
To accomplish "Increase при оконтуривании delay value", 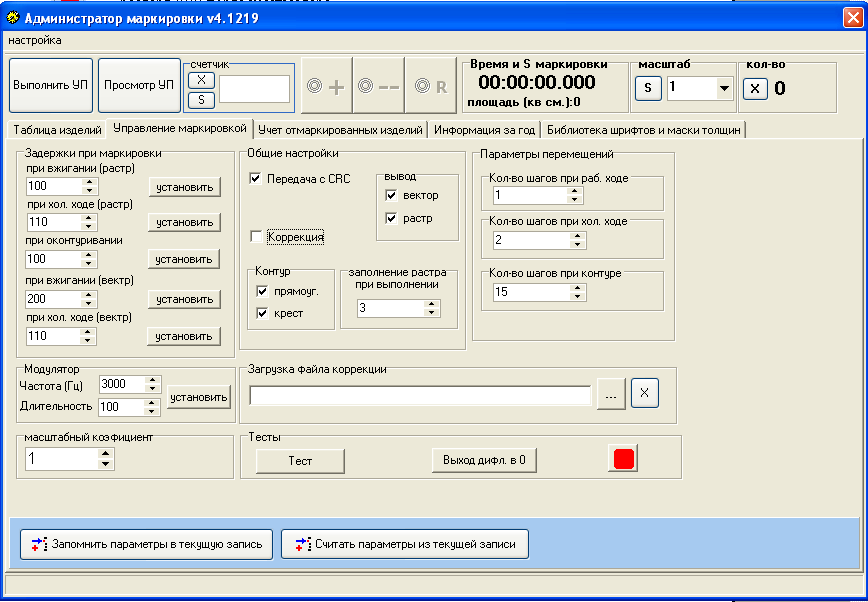I will 89,255.
